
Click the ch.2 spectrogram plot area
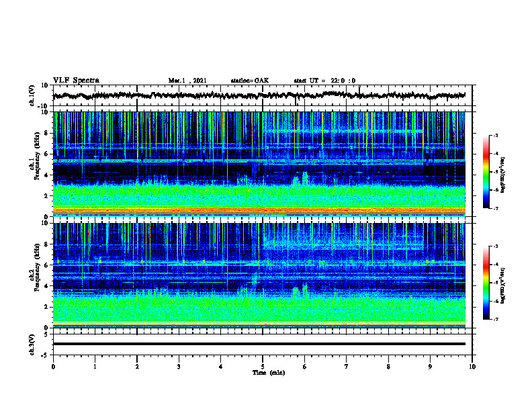tap(259, 275)
